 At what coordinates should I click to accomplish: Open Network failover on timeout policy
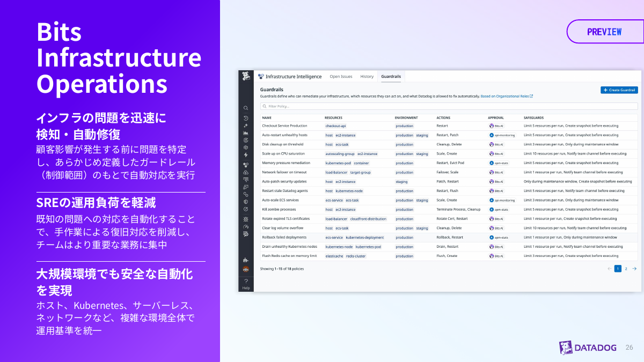coord(284,172)
